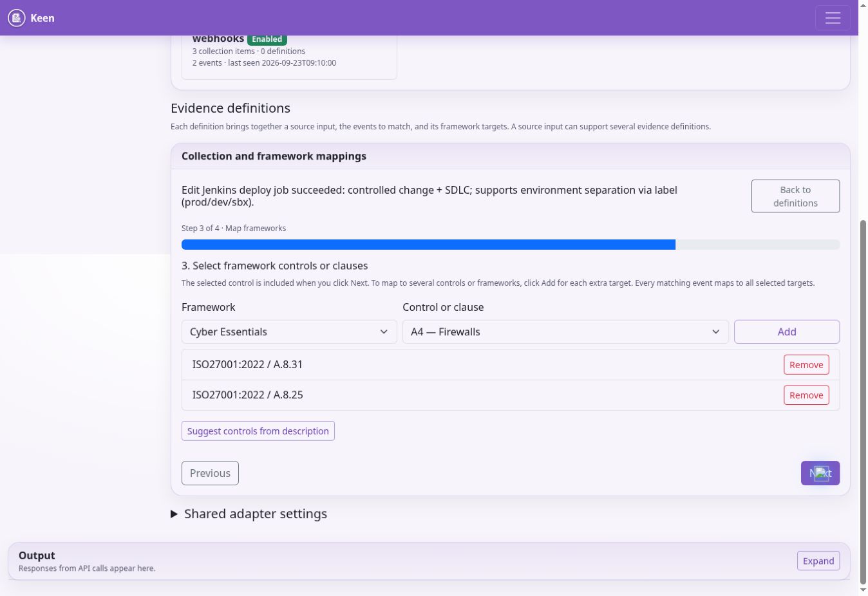Image resolution: width=868 pixels, height=596 pixels.
Task: Proceed with the Next button
Action: click(x=820, y=473)
